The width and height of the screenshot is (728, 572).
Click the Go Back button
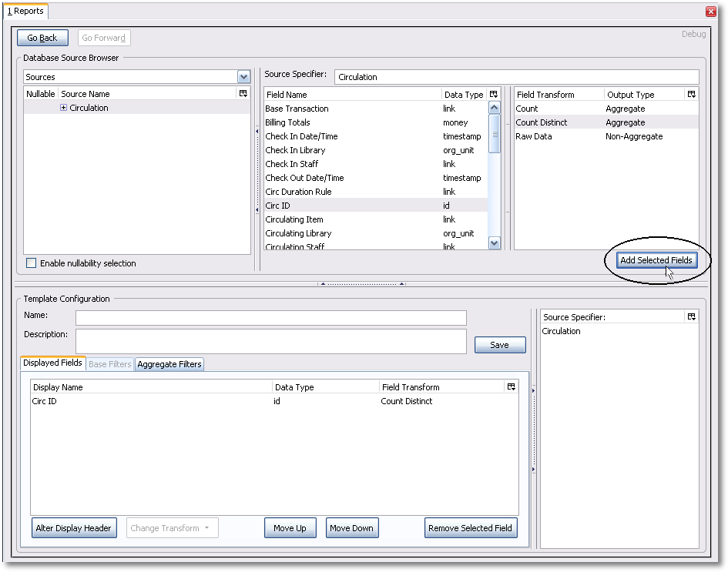(x=42, y=38)
